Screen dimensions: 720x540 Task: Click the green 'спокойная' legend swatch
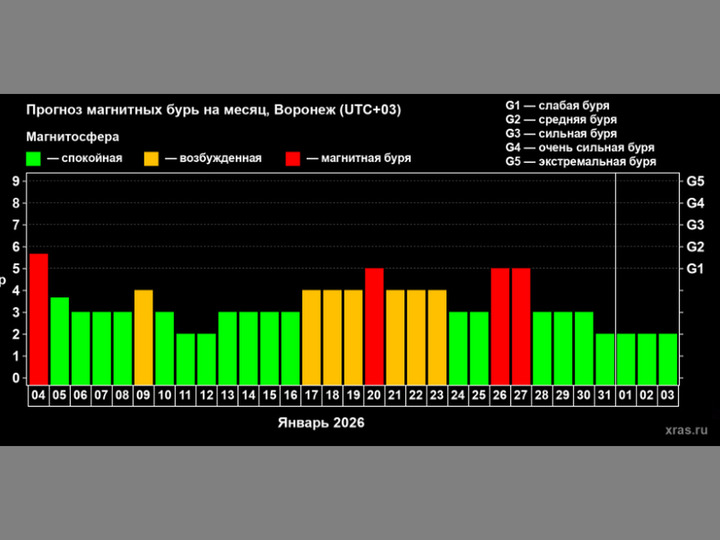pos(34,158)
